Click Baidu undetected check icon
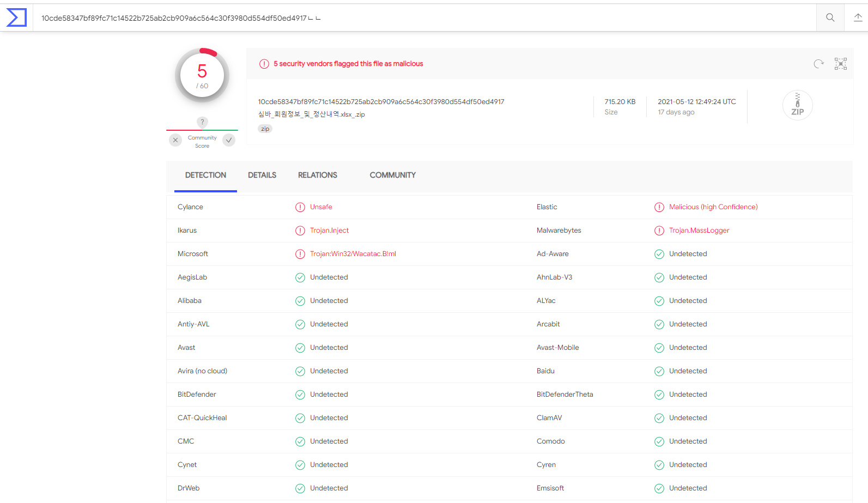This screenshot has width=868, height=503. click(x=659, y=371)
